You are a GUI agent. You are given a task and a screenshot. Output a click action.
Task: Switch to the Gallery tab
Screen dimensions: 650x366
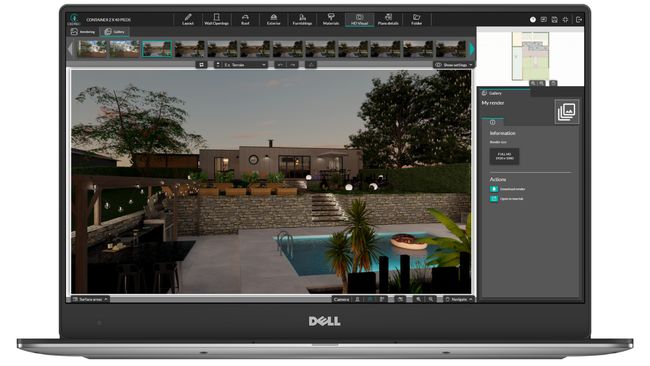(x=115, y=32)
